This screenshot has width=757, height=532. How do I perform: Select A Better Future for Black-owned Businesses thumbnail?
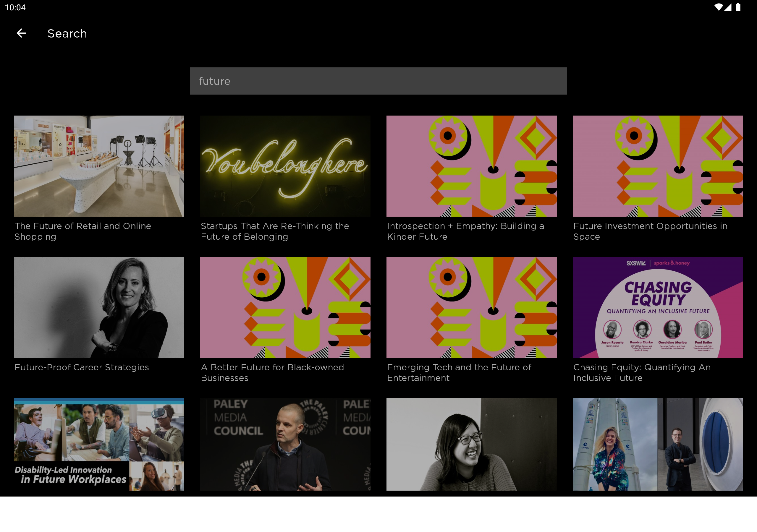pyautogui.click(x=285, y=307)
